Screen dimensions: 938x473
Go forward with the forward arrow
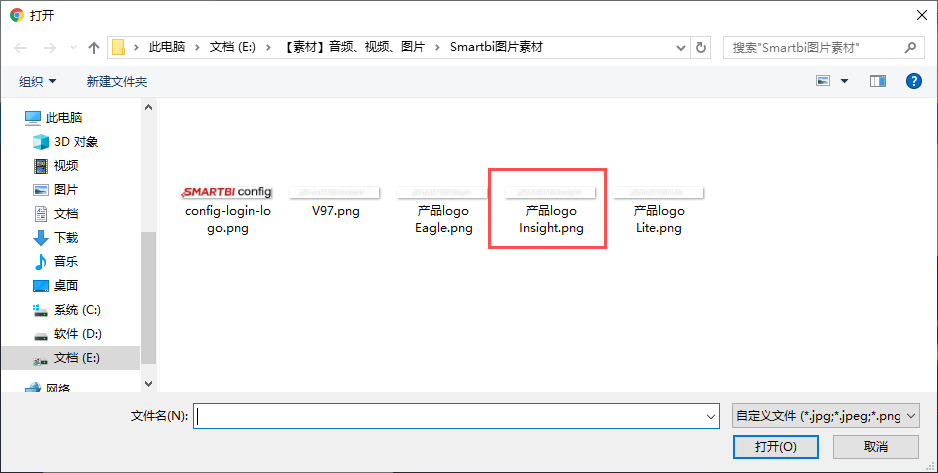point(50,48)
